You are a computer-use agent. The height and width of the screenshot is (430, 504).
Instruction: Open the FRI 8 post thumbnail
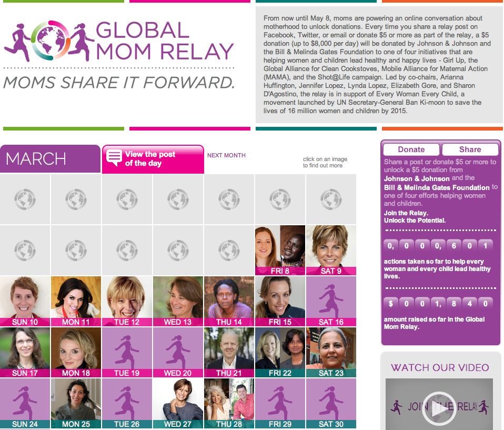click(x=280, y=250)
